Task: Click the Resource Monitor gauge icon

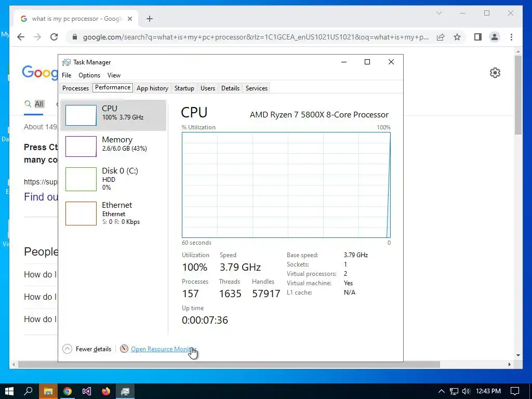Action: click(x=124, y=349)
